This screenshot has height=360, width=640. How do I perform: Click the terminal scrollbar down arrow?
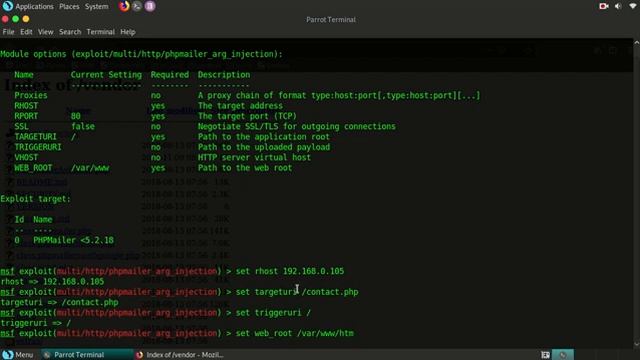[x=636, y=344]
